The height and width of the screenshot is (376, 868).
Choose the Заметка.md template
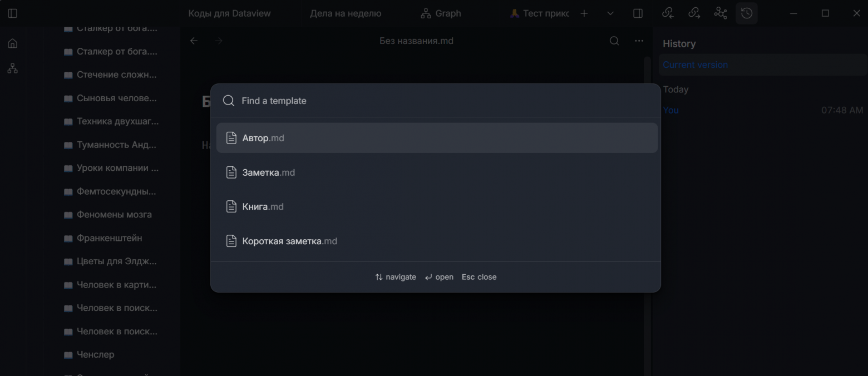(x=437, y=172)
